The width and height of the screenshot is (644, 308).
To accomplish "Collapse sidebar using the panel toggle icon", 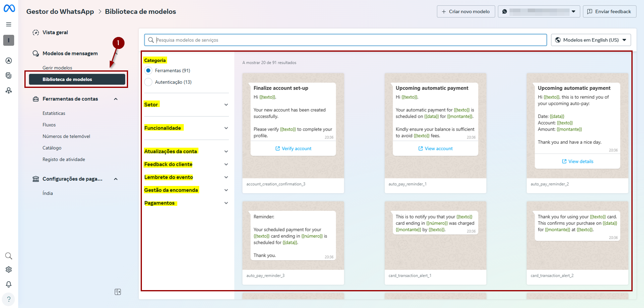I will pos(117,292).
